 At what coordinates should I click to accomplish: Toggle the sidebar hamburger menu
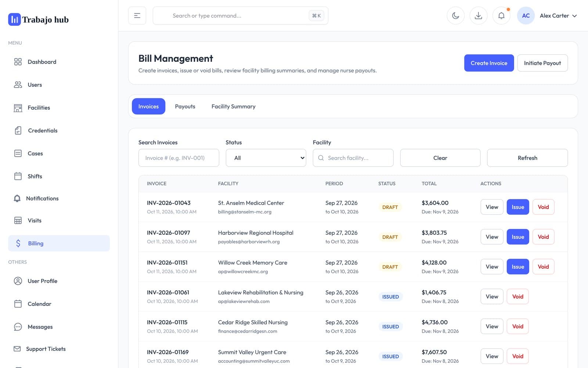pos(137,15)
